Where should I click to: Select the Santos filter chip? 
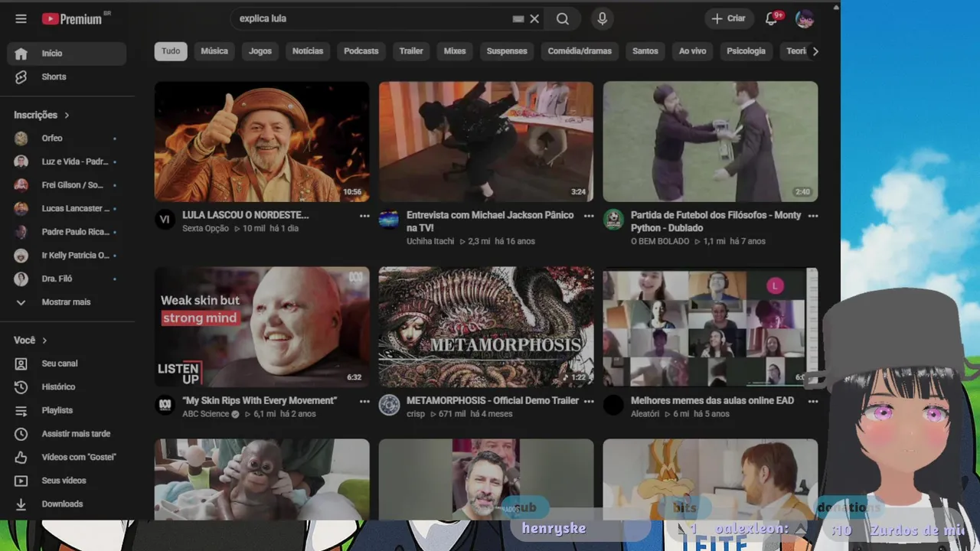[645, 51]
